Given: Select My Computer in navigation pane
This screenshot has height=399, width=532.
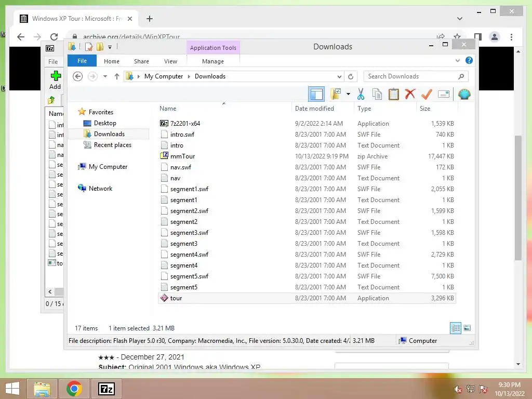Looking at the screenshot, I should point(108,167).
